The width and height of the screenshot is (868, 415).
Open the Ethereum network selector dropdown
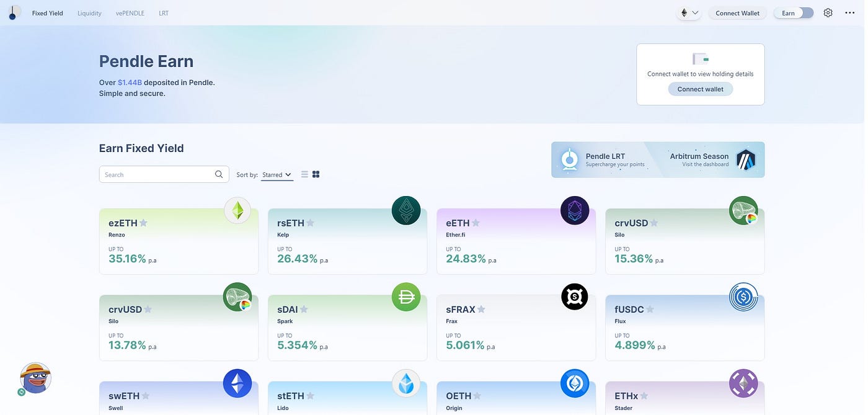point(689,13)
